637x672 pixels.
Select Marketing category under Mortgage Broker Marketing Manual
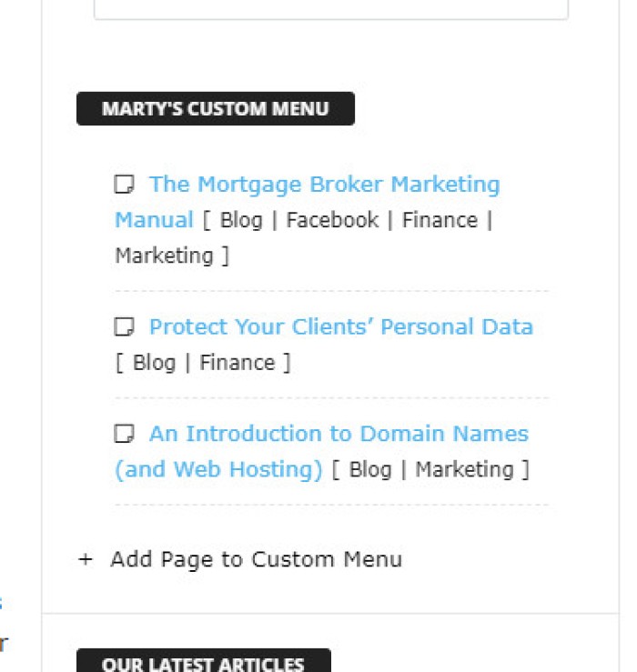point(164,256)
